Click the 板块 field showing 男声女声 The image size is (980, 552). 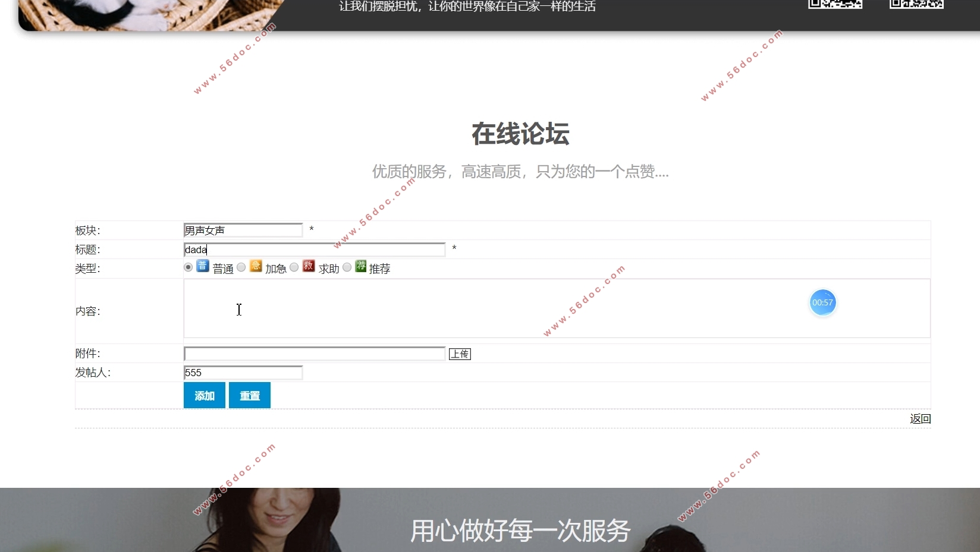point(243,230)
